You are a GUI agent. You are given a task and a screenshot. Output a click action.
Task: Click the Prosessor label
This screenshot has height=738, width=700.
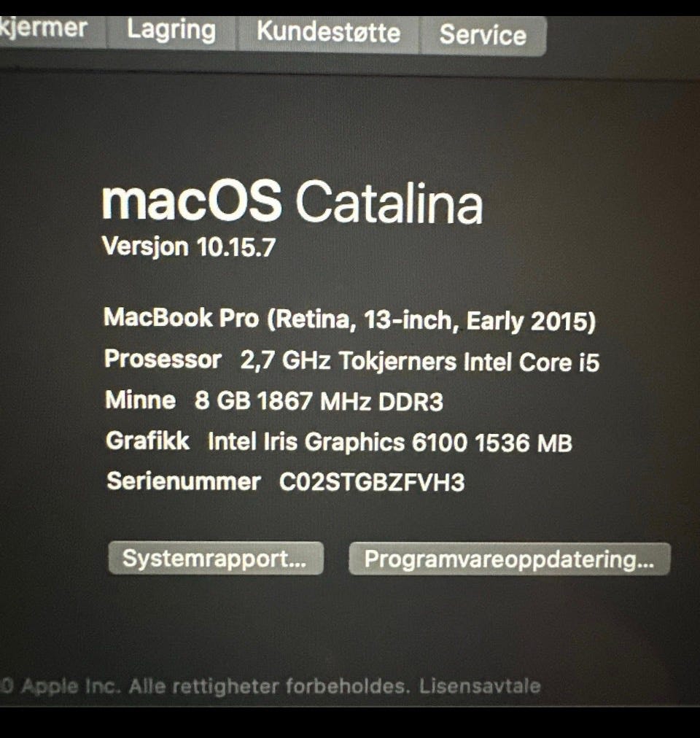click(163, 360)
